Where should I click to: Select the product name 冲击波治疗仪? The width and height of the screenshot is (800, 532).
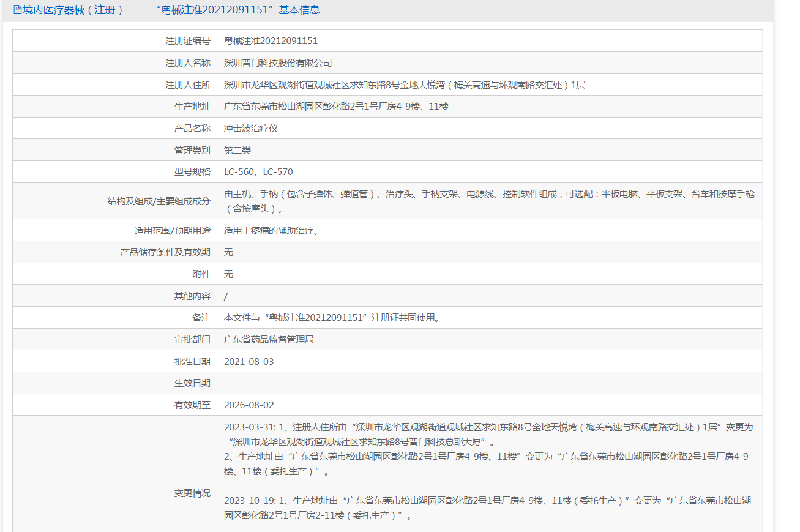point(251,129)
